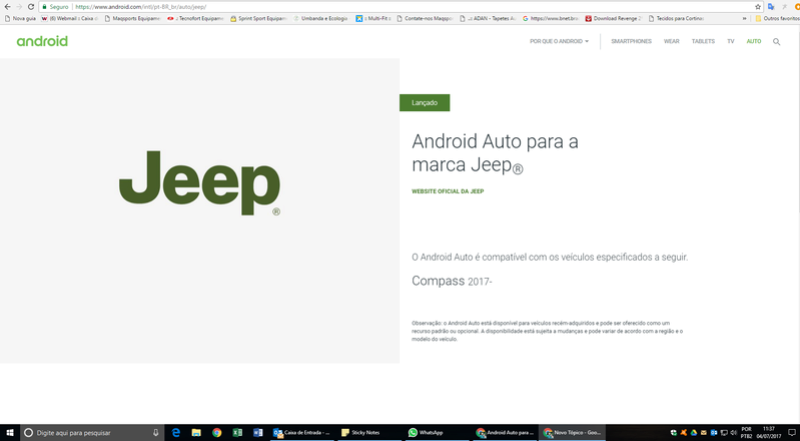The image size is (800, 441).
Task: Open the Webmail Caixa bookmark
Action: click(70, 18)
